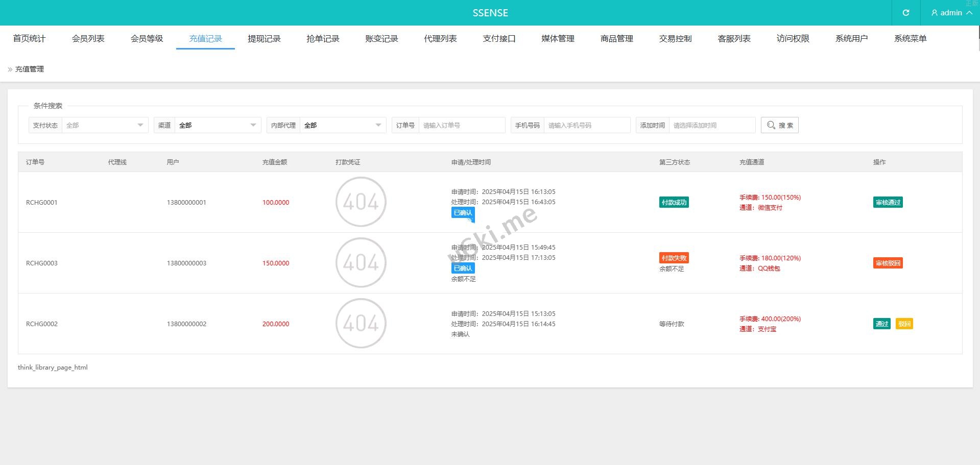The width and height of the screenshot is (980, 465).
Task: Click the 审核驳回 badge for RCHG0003
Action: (888, 263)
